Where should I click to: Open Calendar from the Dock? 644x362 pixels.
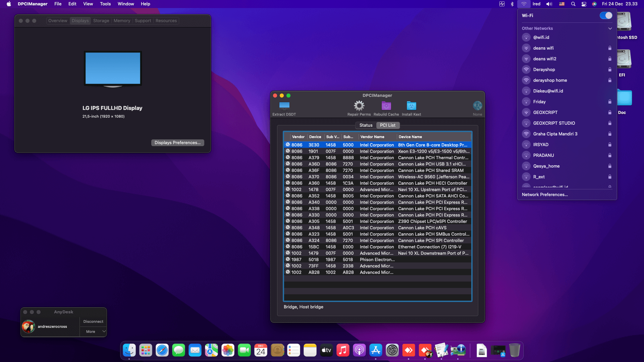click(x=261, y=350)
